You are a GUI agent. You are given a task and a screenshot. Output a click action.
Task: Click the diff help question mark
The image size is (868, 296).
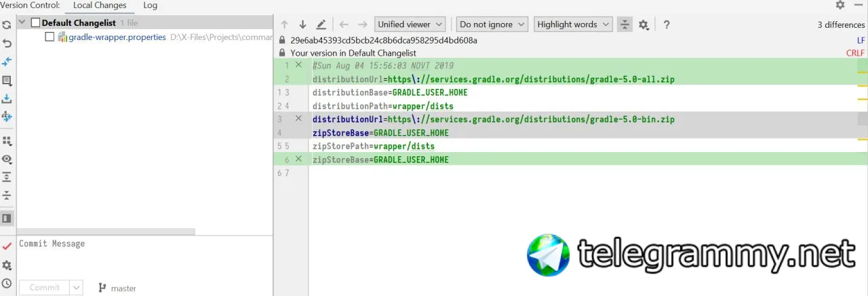point(667,24)
